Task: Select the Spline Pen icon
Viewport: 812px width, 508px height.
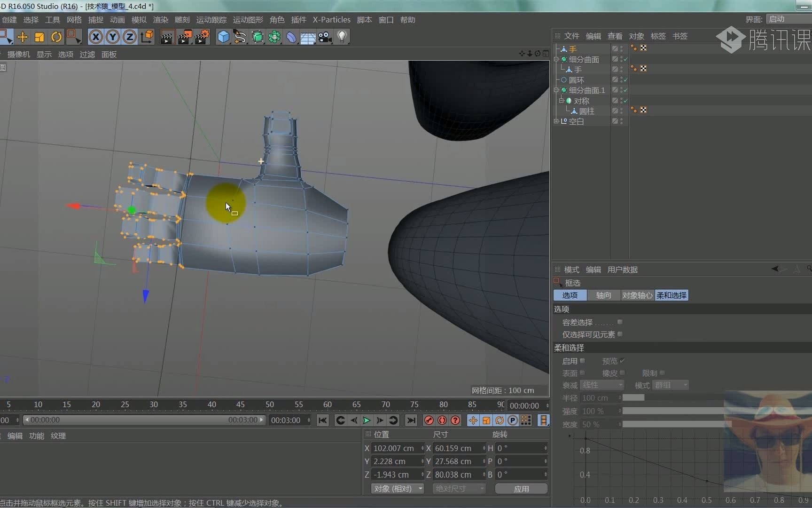Action: coord(240,37)
